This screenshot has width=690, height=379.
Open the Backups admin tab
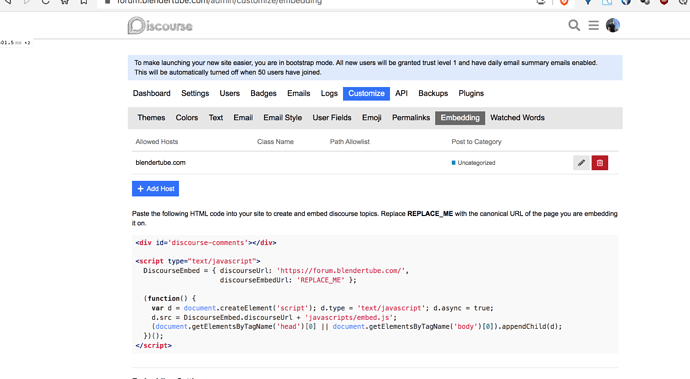click(x=433, y=93)
